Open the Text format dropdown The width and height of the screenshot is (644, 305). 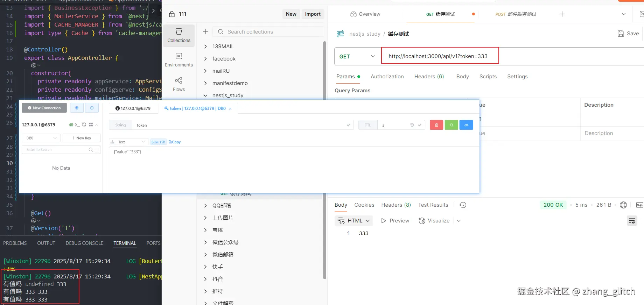click(x=128, y=142)
